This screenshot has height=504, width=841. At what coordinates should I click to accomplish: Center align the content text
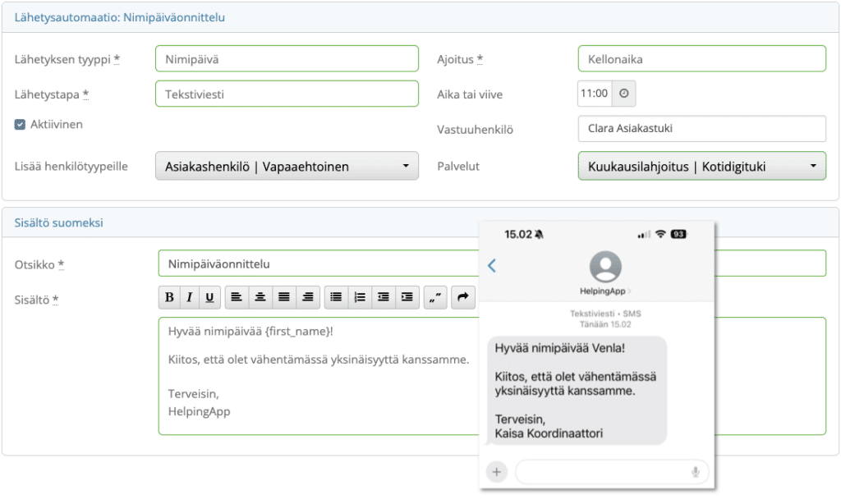(260, 297)
